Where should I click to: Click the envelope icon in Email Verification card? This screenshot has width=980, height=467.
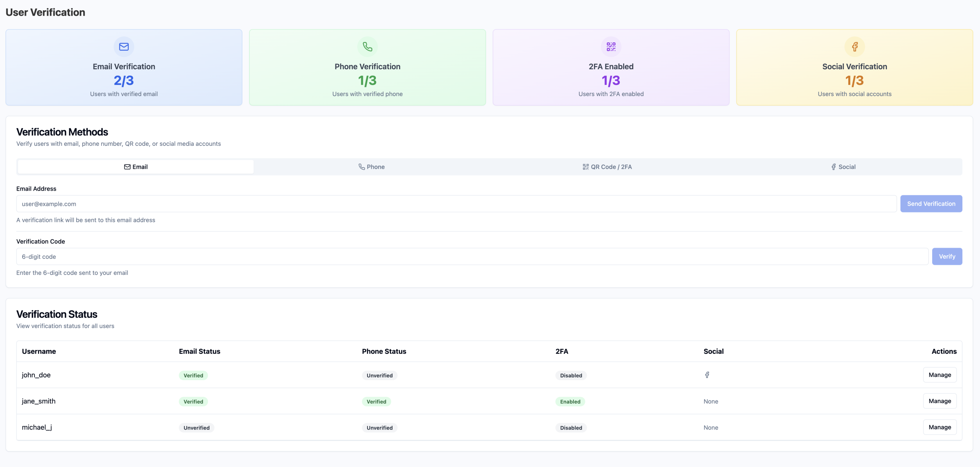[x=124, y=47]
